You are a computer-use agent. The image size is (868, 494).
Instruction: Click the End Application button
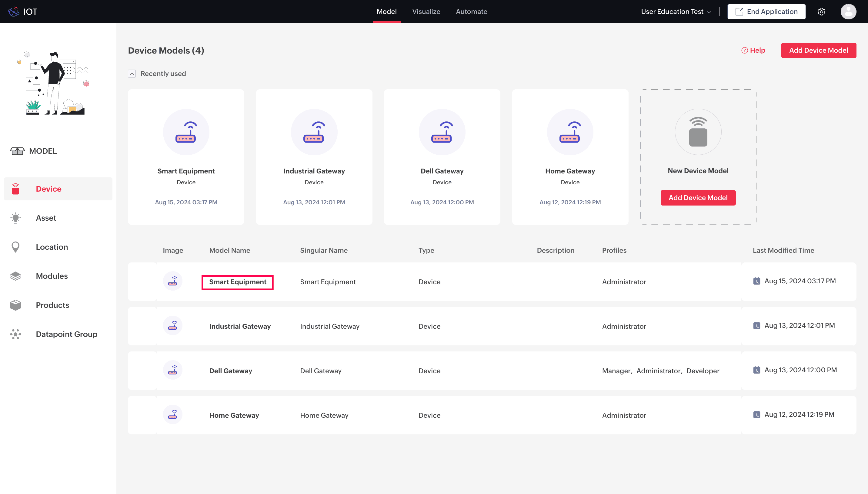coord(766,12)
